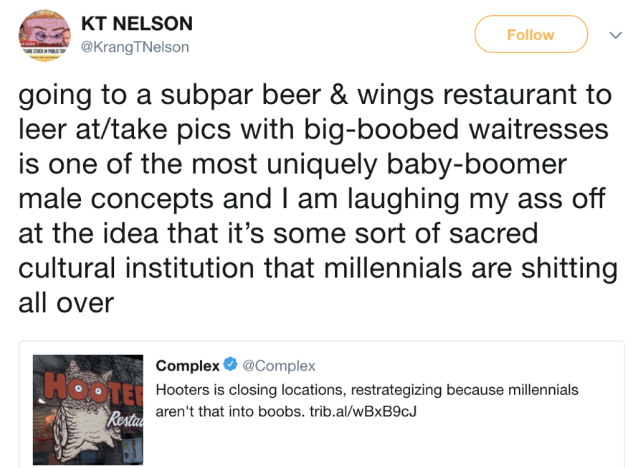Follow KT Nelson with the Follow button
The width and height of the screenshot is (642, 468).
[531, 34]
